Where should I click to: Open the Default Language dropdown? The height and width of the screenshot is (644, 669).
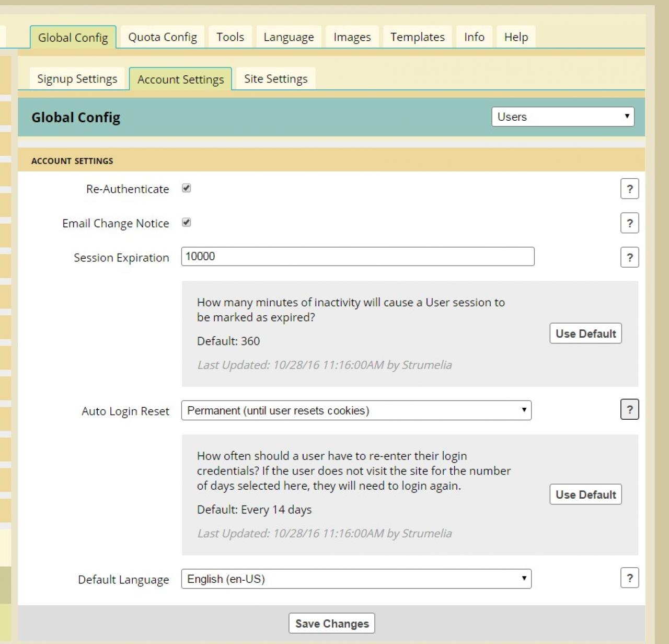[x=356, y=579]
